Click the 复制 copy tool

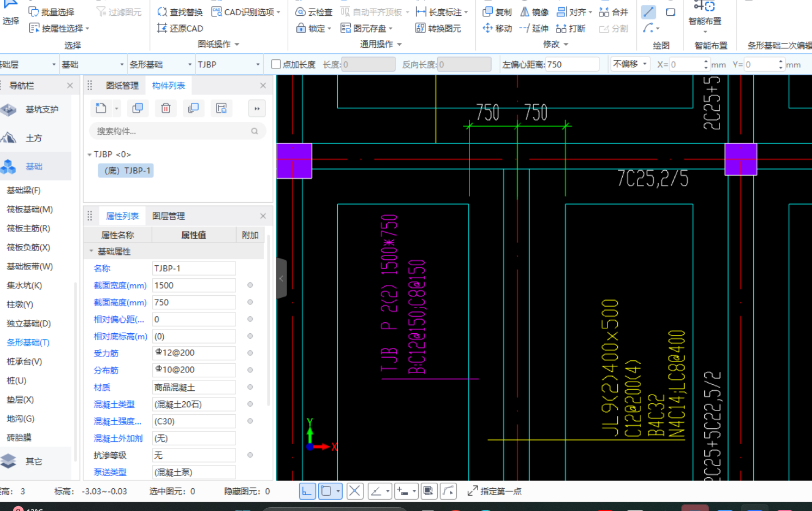[x=497, y=12]
